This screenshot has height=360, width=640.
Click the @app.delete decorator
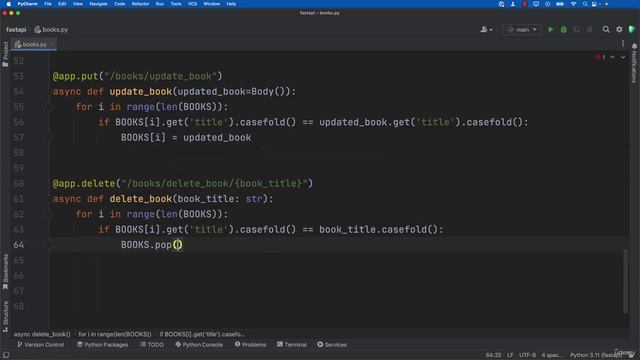84,184
